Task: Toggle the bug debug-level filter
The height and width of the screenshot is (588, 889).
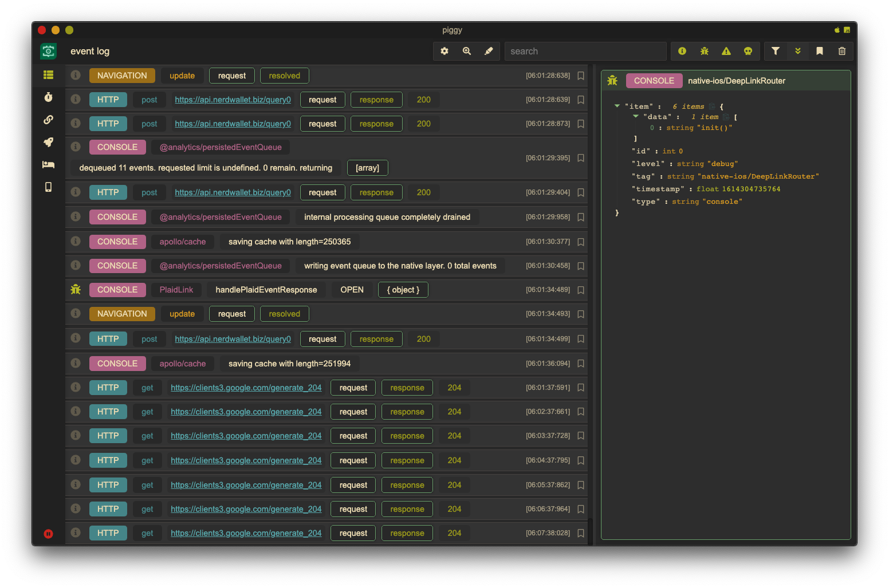Action: [x=704, y=51]
